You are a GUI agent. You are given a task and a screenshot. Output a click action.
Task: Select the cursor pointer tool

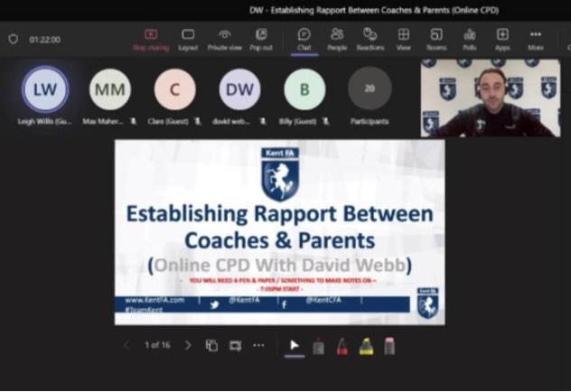295,345
